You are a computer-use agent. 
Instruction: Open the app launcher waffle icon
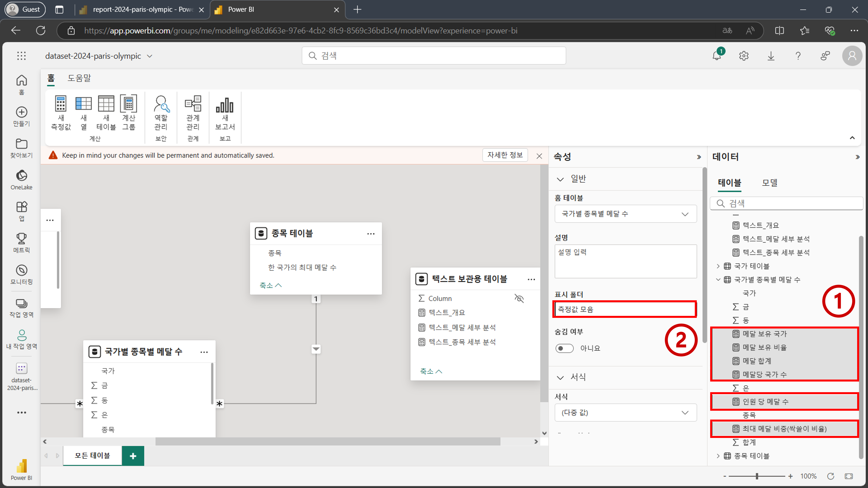click(22, 56)
